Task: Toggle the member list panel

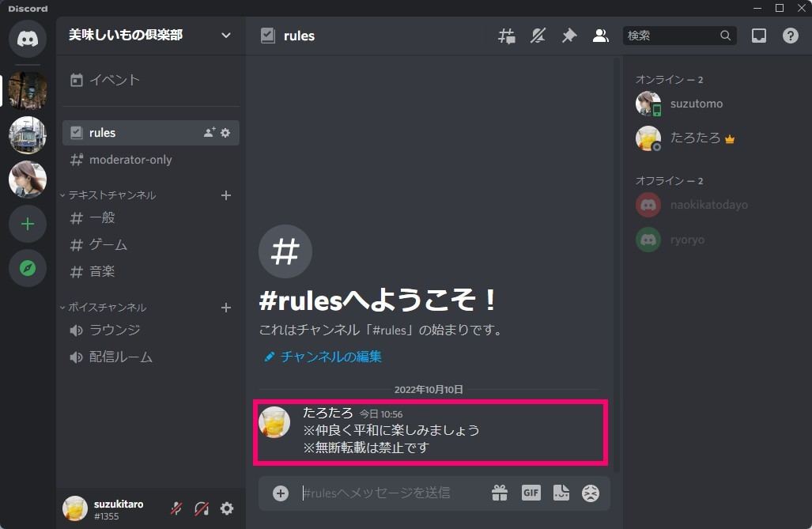Action: pyautogui.click(x=600, y=36)
